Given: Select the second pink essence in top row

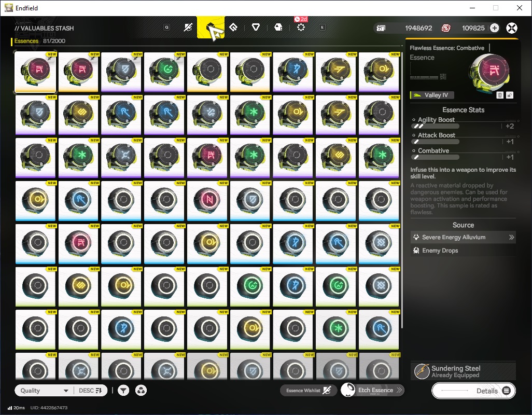Looking at the screenshot, I should tap(78, 72).
